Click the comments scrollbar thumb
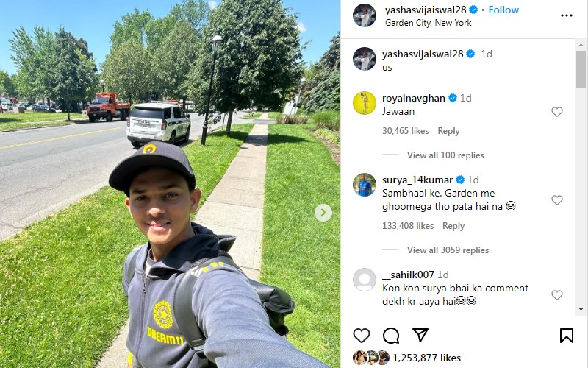Viewport: 588px width, 368px height. point(581,69)
